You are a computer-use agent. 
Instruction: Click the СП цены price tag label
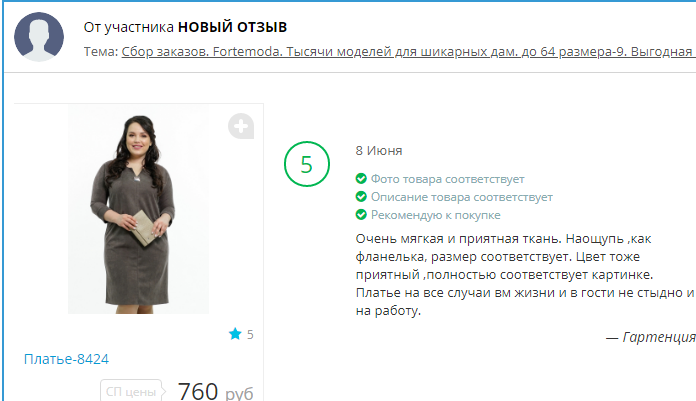click(131, 391)
